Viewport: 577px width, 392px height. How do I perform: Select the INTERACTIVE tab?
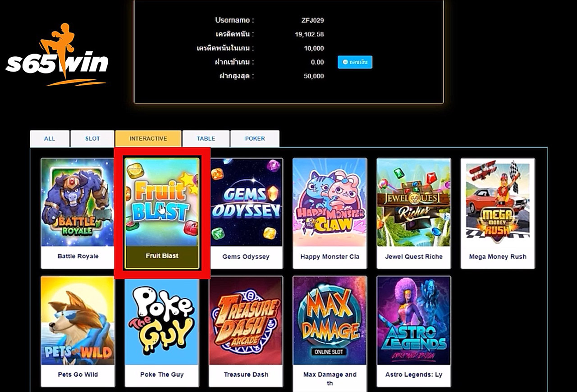(148, 139)
